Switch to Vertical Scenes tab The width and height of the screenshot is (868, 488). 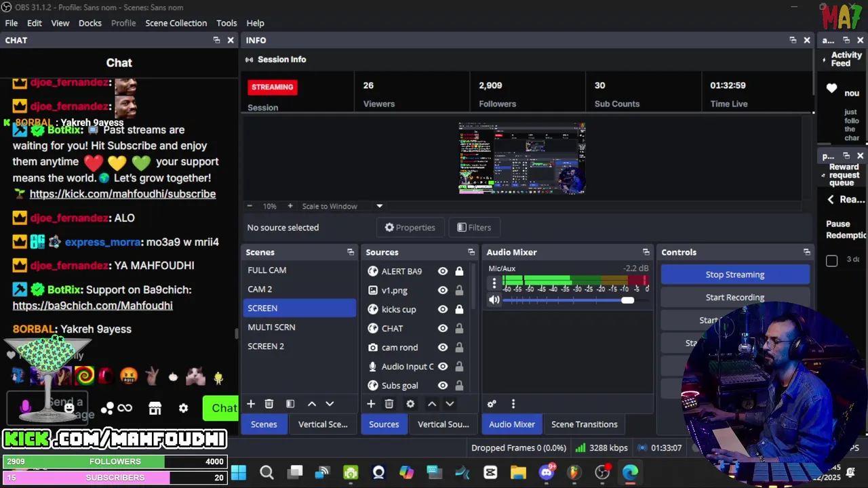[x=323, y=424]
